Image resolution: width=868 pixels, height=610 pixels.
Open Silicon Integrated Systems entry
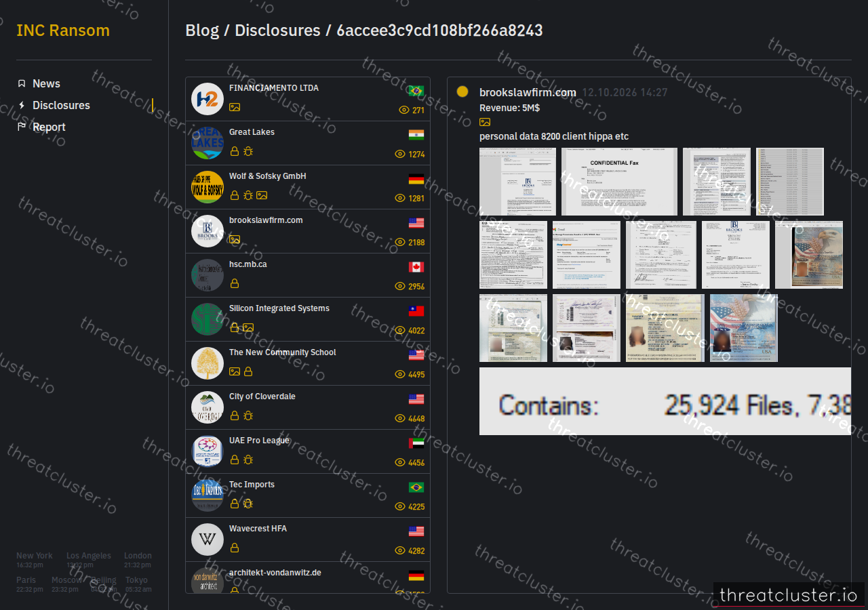coord(308,319)
